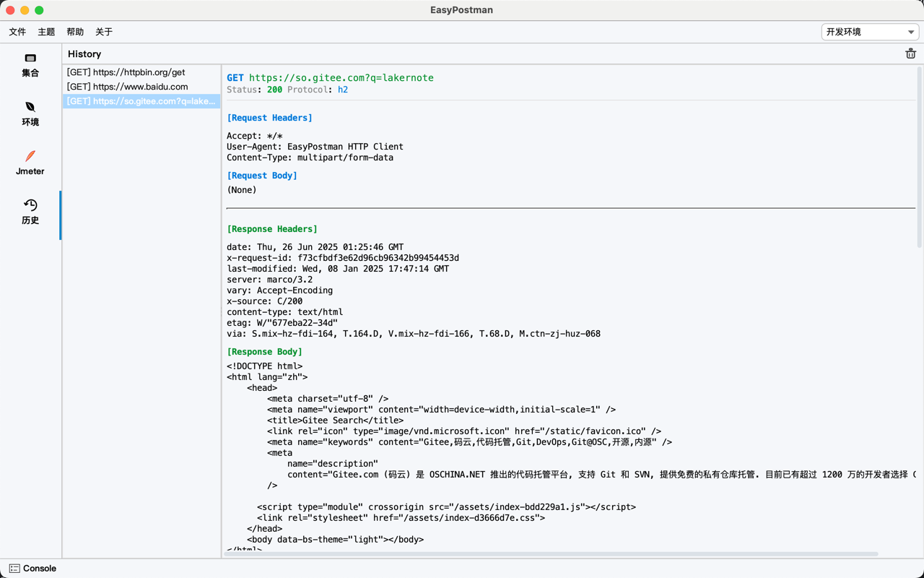Open the 文件 menu
The width and height of the screenshot is (924, 578).
click(x=17, y=32)
